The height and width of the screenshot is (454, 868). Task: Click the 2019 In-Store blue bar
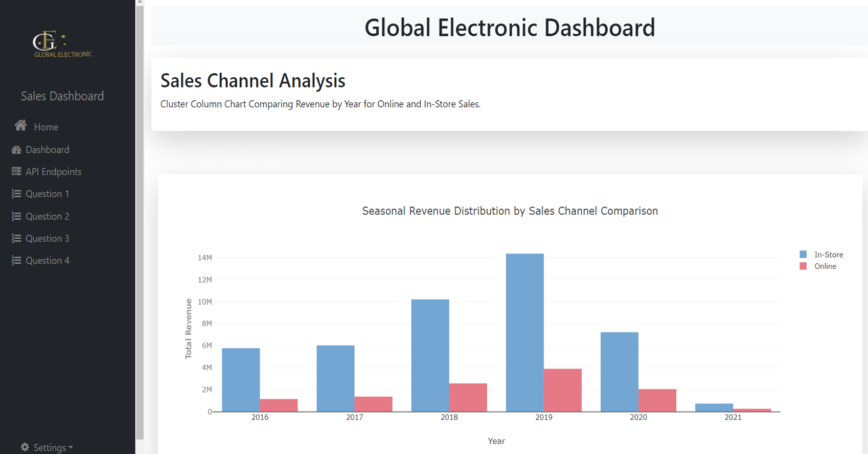coord(524,332)
